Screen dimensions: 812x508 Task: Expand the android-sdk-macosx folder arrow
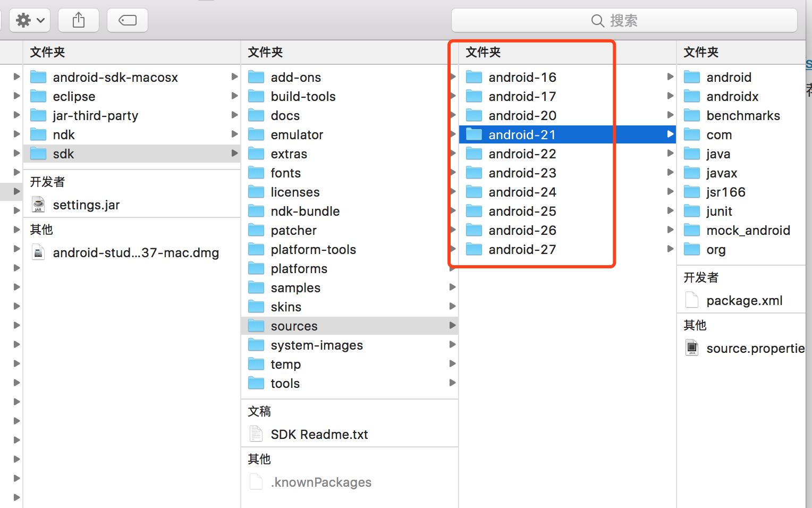(234, 77)
